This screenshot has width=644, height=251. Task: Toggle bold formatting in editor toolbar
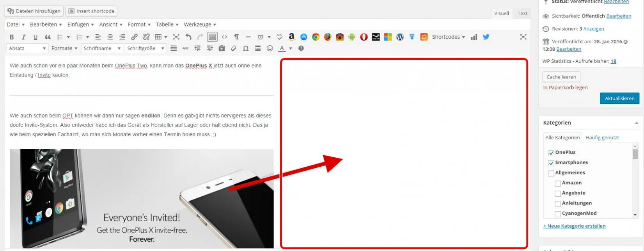coord(12,37)
